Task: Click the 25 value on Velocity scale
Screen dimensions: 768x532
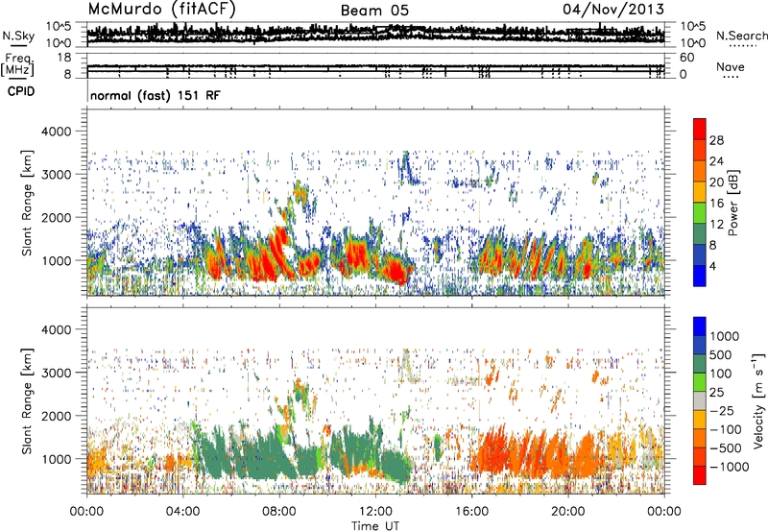Action: (716, 393)
